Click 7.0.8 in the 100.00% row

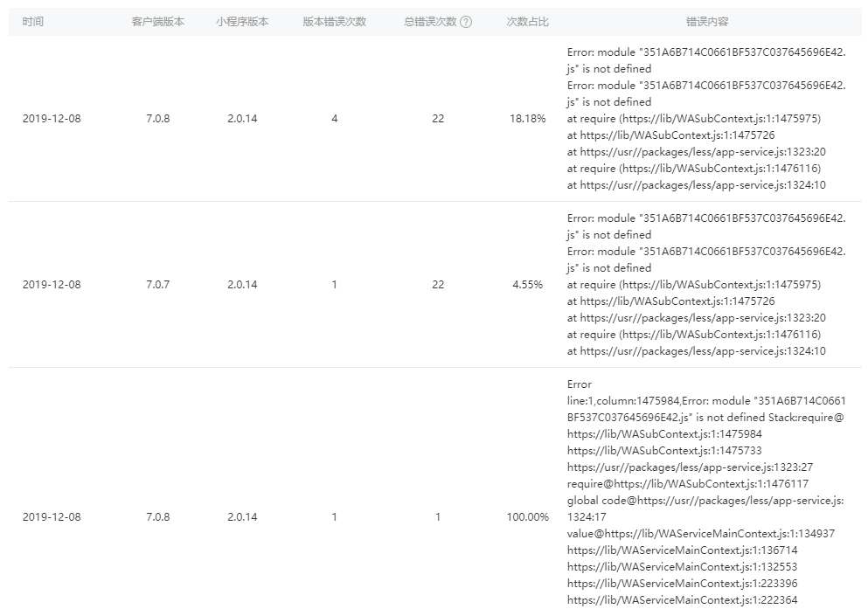[157, 516]
